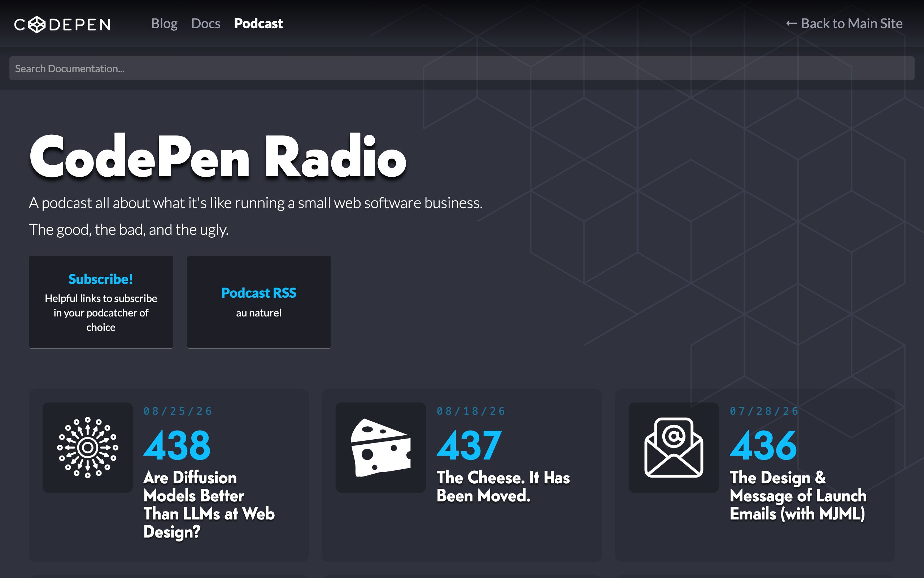Select the Podcast nav tab
This screenshot has height=578, width=924.
click(x=258, y=24)
